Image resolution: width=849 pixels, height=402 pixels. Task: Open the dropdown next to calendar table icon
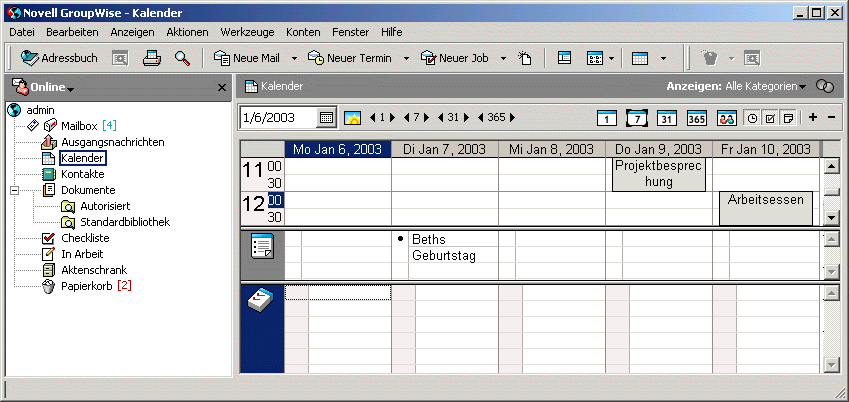663,58
